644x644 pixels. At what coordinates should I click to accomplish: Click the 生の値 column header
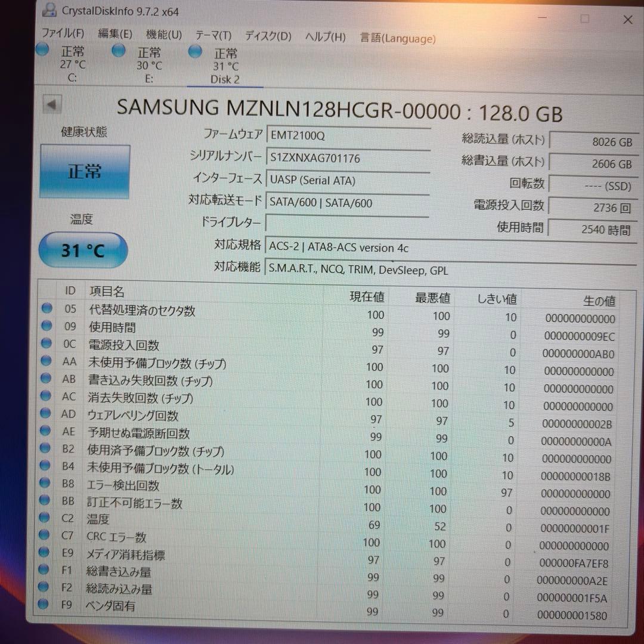pyautogui.click(x=599, y=301)
